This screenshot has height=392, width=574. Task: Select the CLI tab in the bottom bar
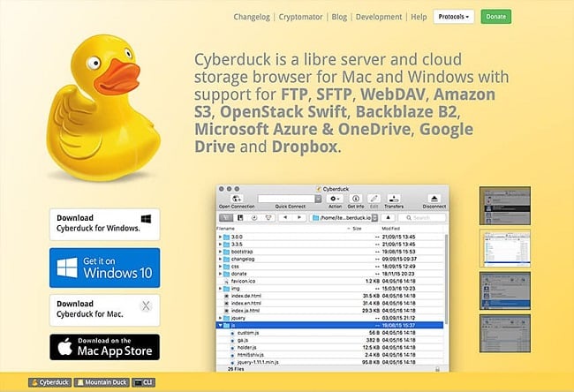tap(143, 382)
